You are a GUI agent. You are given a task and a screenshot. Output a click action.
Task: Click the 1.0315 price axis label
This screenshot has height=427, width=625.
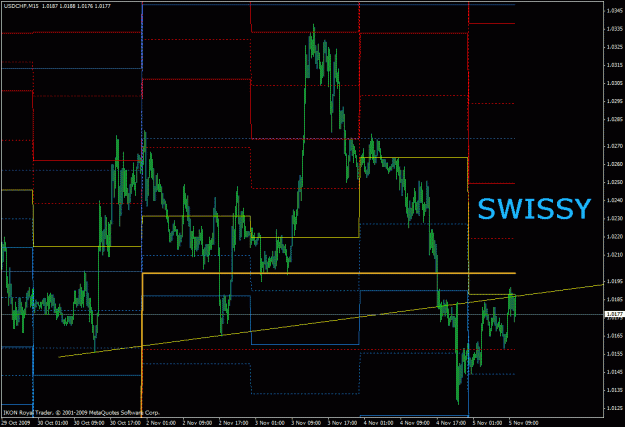(x=615, y=65)
